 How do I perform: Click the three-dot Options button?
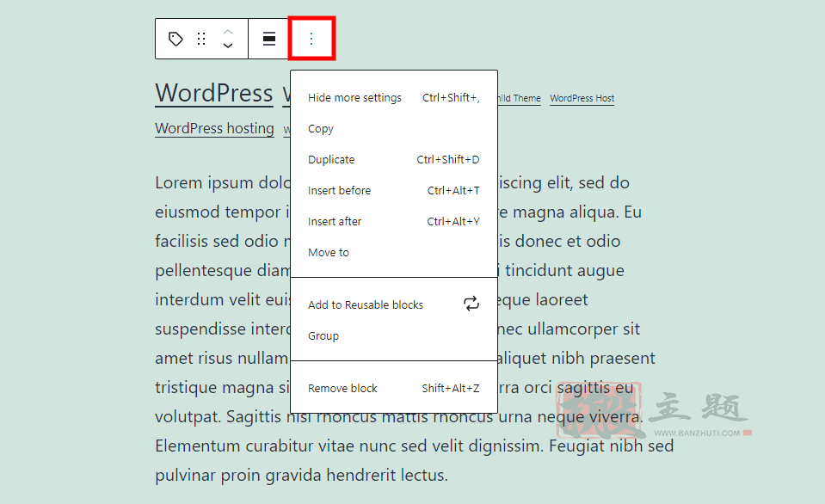coord(311,39)
